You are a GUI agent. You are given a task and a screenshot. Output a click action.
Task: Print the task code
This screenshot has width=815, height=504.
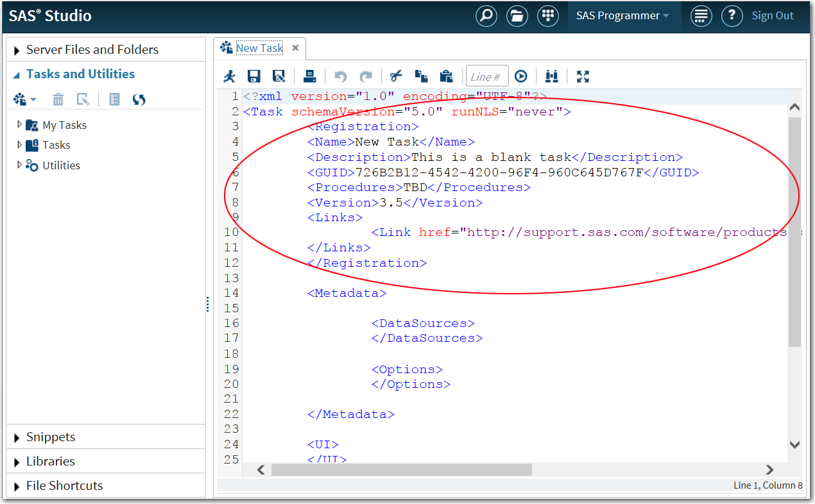tap(310, 76)
